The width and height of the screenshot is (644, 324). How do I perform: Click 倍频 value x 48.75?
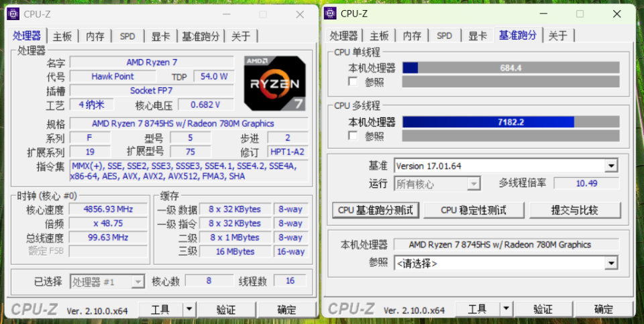108,223
